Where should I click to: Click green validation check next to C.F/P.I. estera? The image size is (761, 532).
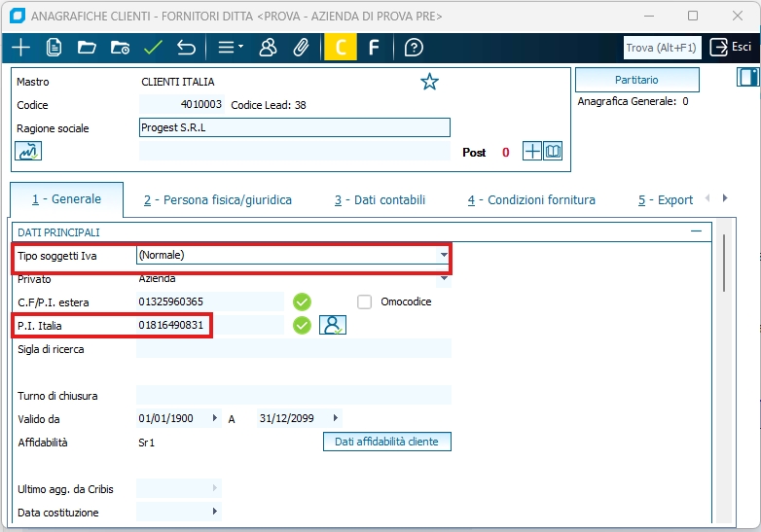[302, 301]
